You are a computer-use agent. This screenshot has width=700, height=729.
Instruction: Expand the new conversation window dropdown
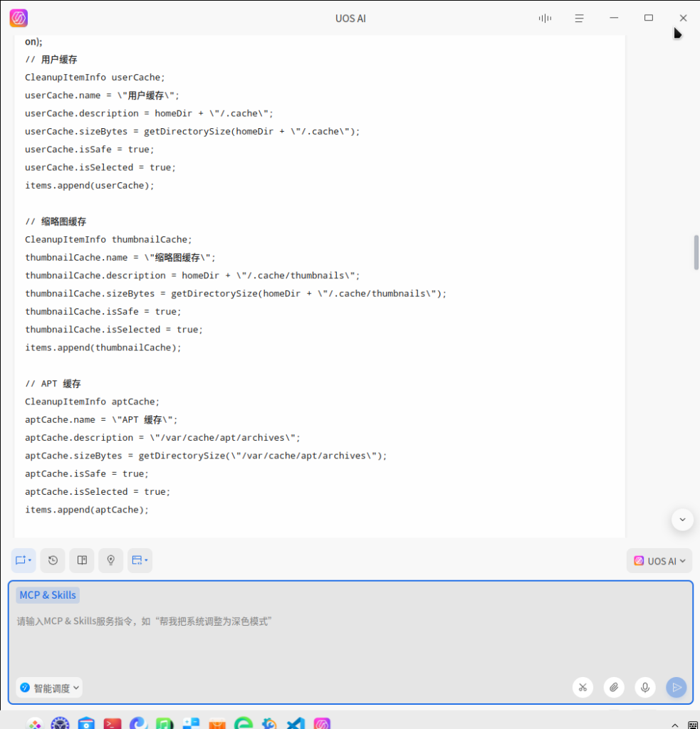pyautogui.click(x=23, y=560)
